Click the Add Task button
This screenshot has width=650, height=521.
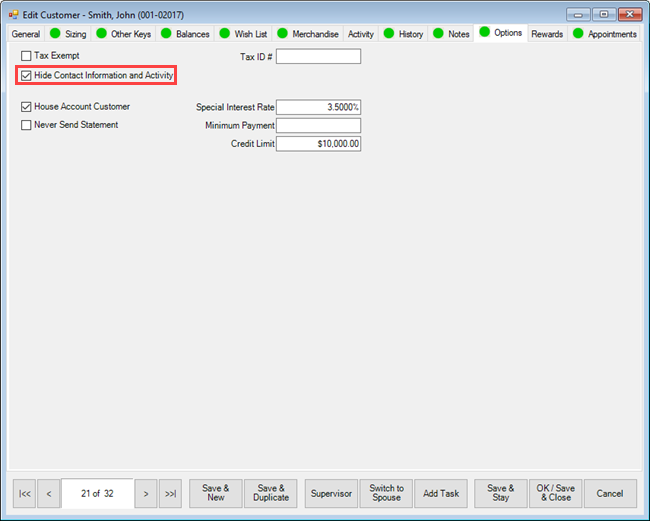tap(441, 493)
